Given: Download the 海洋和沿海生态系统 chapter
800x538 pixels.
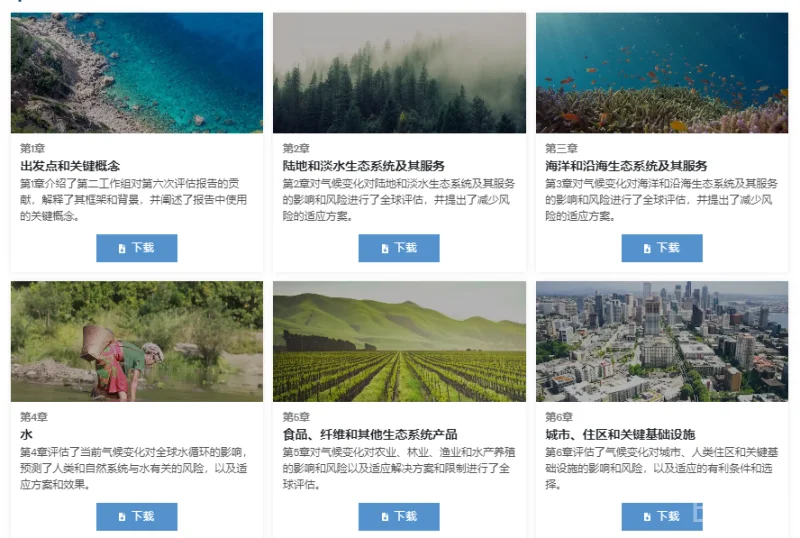Looking at the screenshot, I should [x=662, y=248].
